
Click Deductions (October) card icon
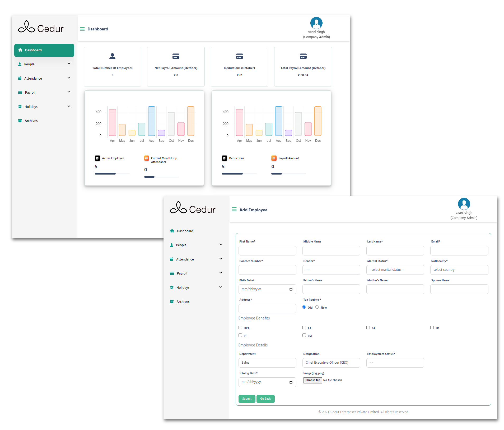(239, 56)
